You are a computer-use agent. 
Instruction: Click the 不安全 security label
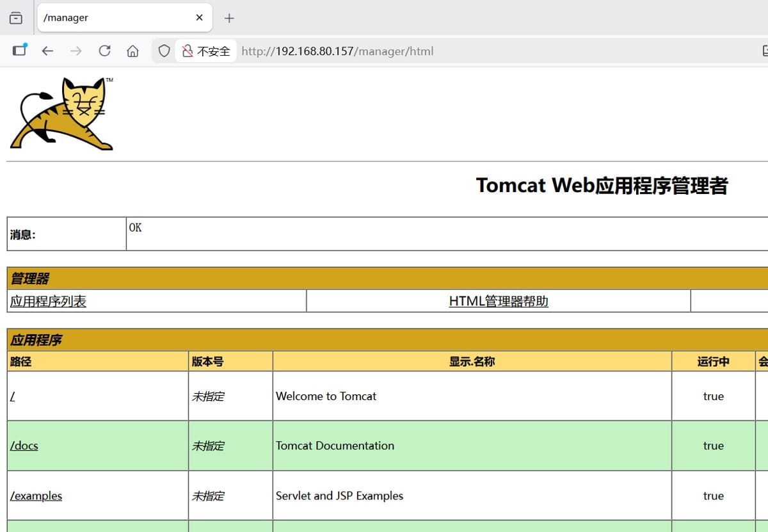click(213, 51)
